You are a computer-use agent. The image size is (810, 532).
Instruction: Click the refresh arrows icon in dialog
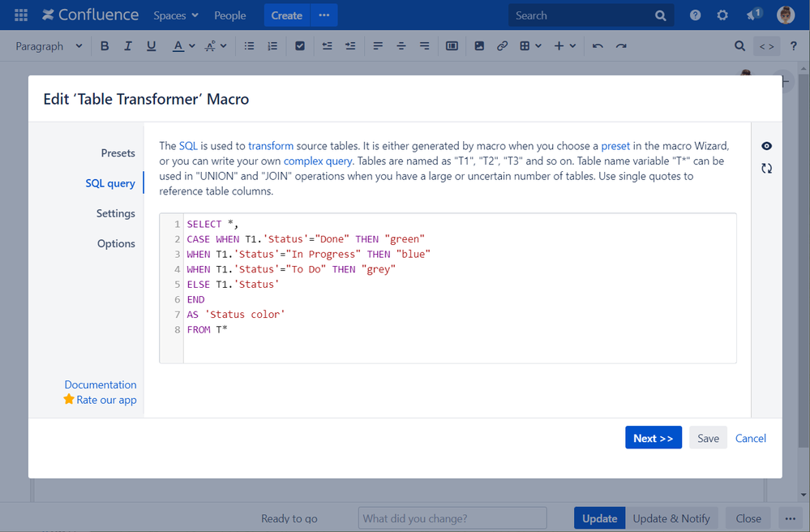click(x=766, y=169)
